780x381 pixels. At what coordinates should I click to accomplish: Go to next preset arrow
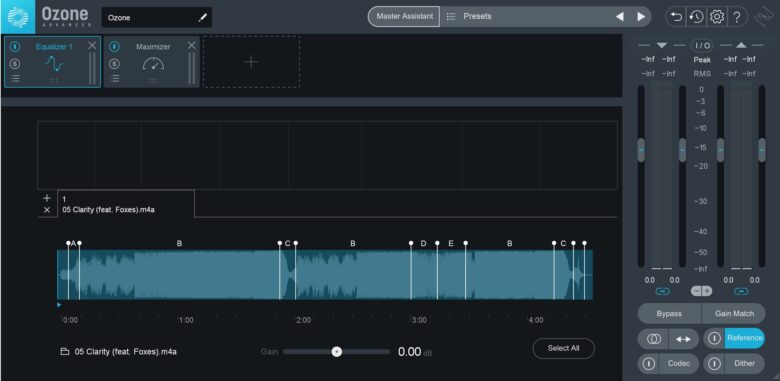[641, 17]
